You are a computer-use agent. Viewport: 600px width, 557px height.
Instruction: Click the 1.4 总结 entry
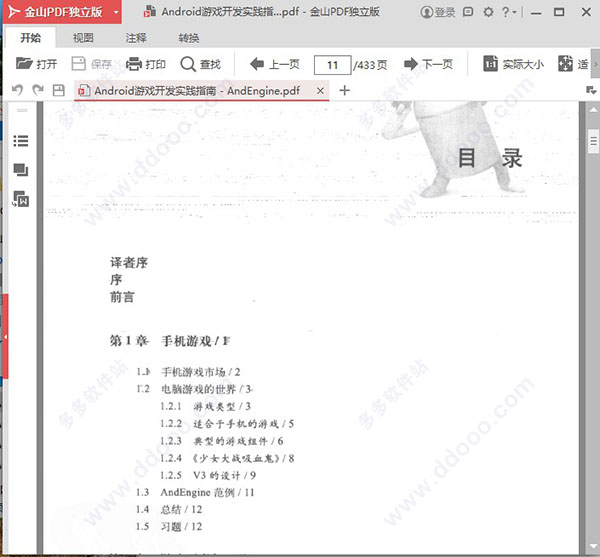[169, 510]
